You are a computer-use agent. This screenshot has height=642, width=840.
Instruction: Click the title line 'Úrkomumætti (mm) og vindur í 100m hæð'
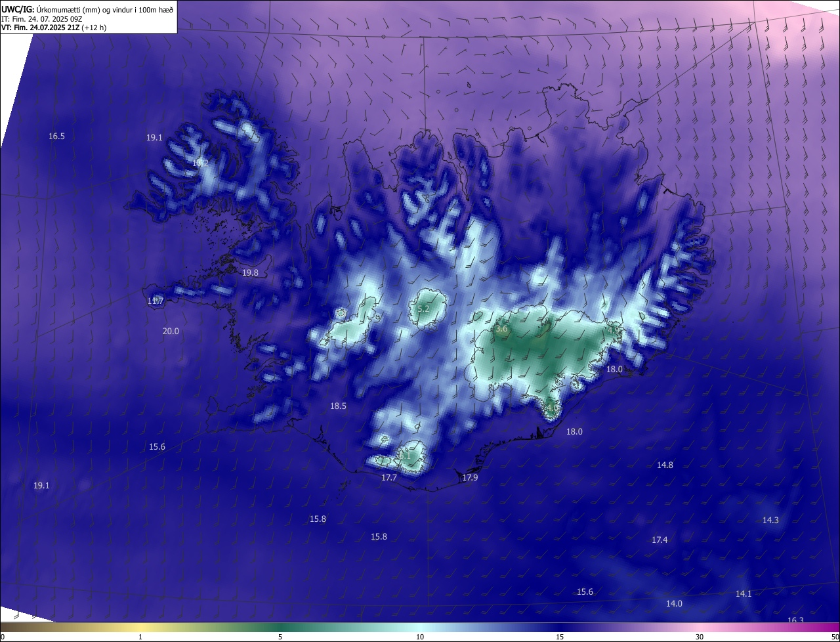pos(104,9)
